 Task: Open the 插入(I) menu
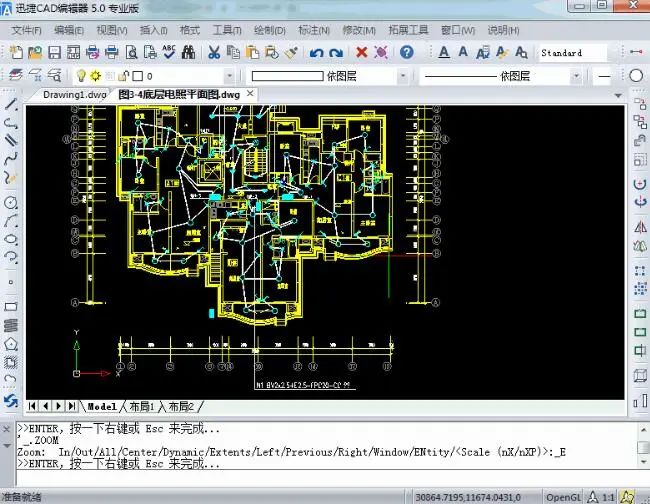153,30
